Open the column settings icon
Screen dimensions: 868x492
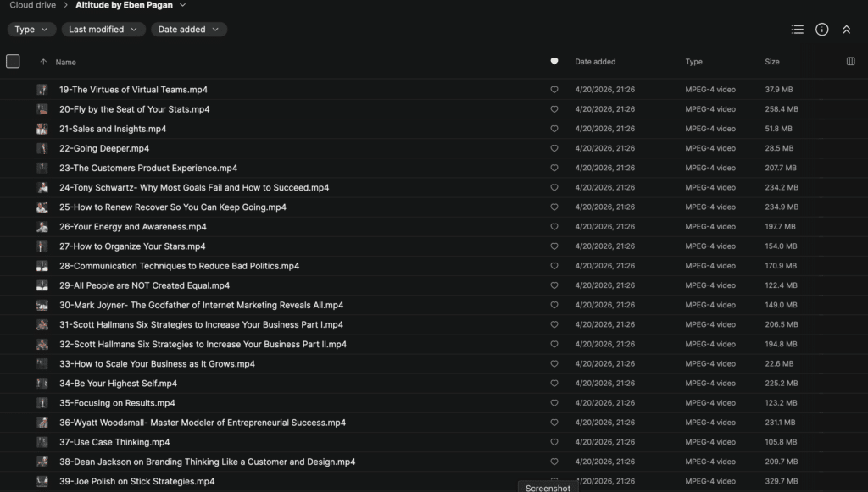tap(851, 61)
